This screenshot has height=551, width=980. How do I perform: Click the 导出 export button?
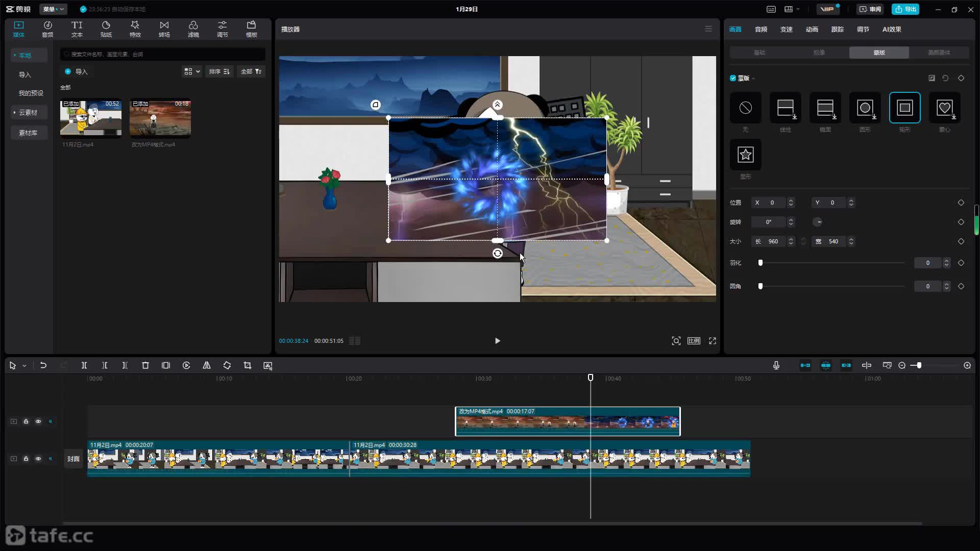[905, 9]
